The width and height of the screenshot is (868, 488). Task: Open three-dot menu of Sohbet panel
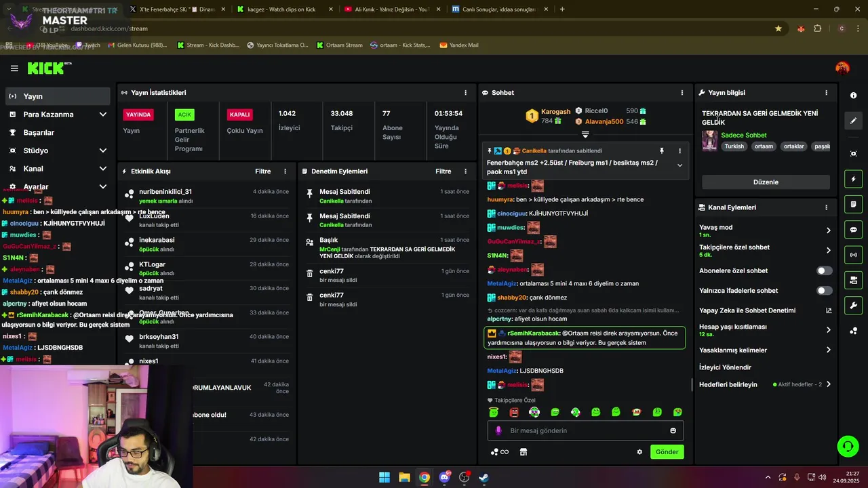(682, 92)
